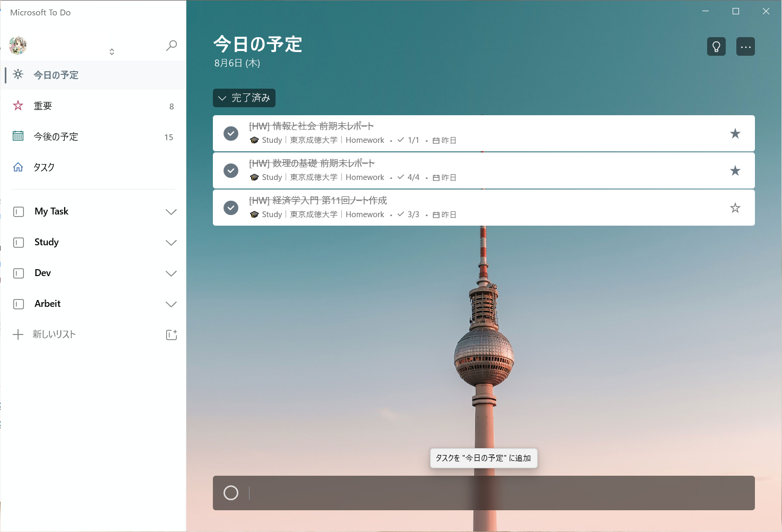
Task: Expand the My Task group chevron
Action: pos(171,212)
